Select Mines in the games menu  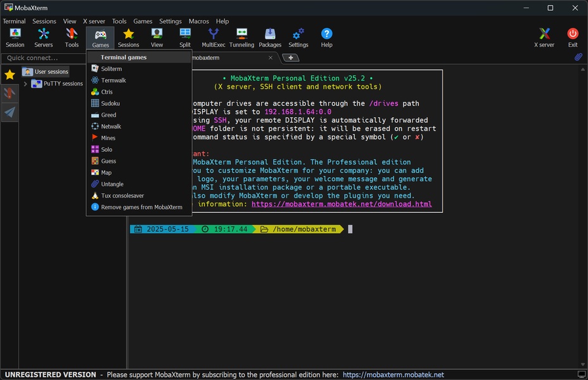click(x=108, y=138)
